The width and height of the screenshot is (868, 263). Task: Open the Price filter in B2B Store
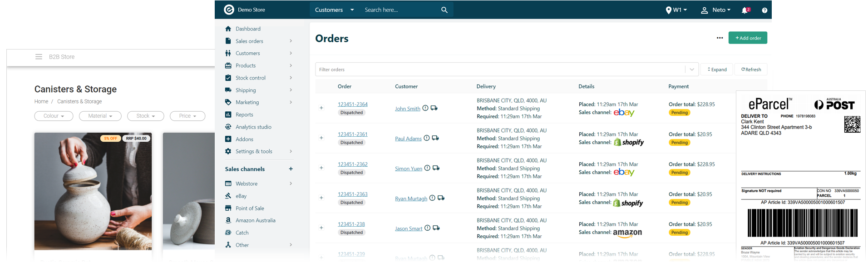tap(187, 116)
